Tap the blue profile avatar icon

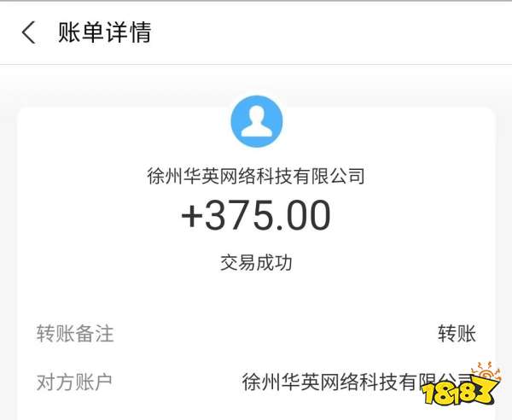tap(257, 121)
